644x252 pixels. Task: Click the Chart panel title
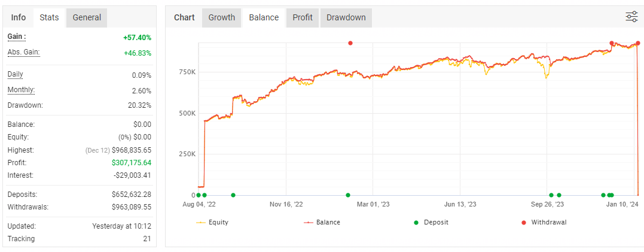(184, 18)
